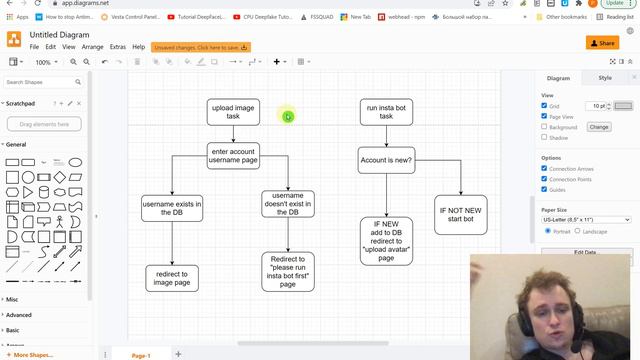640x360 pixels.
Task: Select the cylinder shape in General
Action: (44, 192)
